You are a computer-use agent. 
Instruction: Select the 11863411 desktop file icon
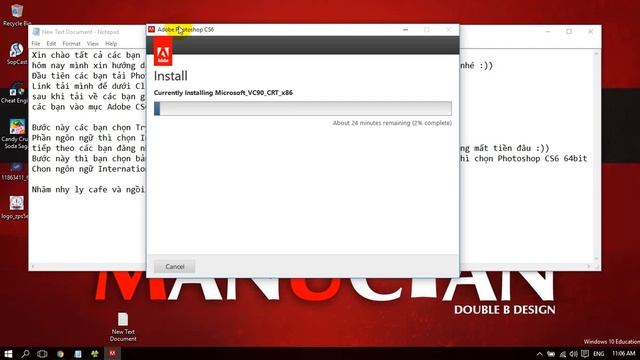pos(15,171)
